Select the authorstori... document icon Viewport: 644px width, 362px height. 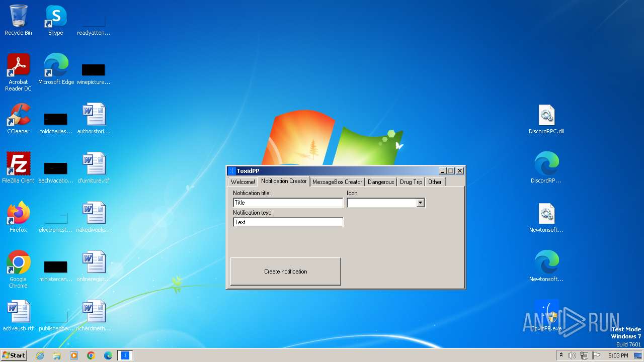tap(94, 119)
